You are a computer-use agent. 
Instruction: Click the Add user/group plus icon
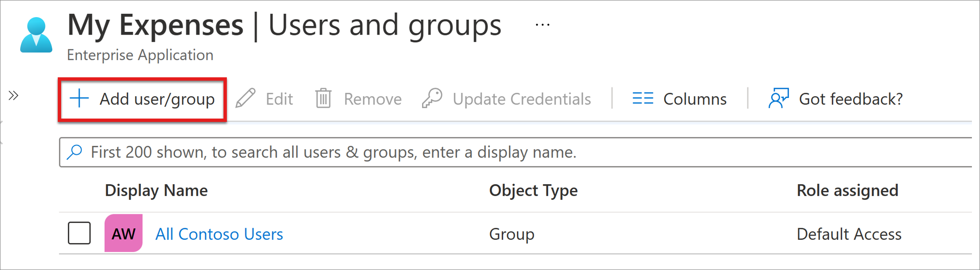[80, 98]
